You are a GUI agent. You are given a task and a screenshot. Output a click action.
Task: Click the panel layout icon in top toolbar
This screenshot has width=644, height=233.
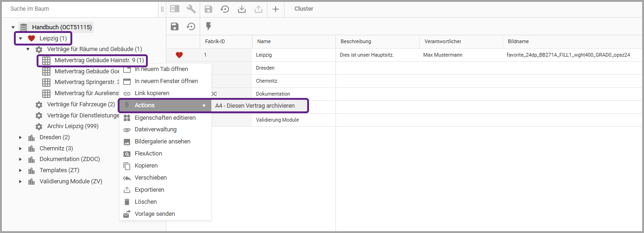(175, 9)
